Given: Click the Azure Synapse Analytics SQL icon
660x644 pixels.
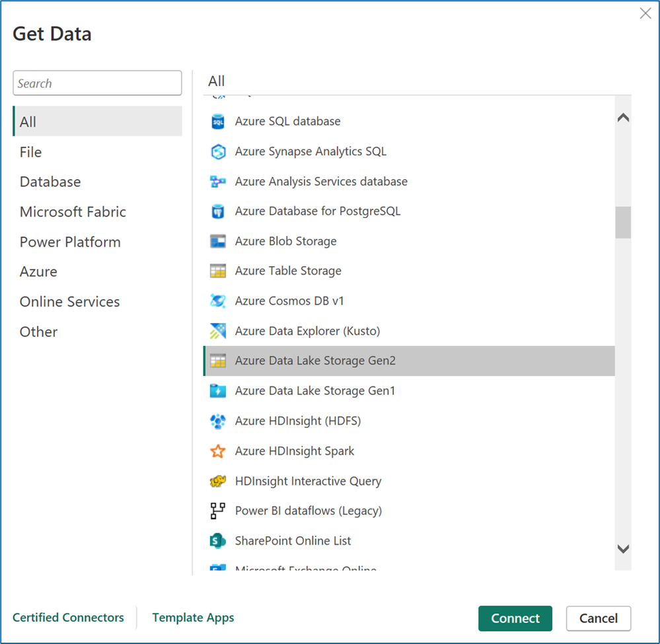Looking at the screenshot, I should coord(217,151).
